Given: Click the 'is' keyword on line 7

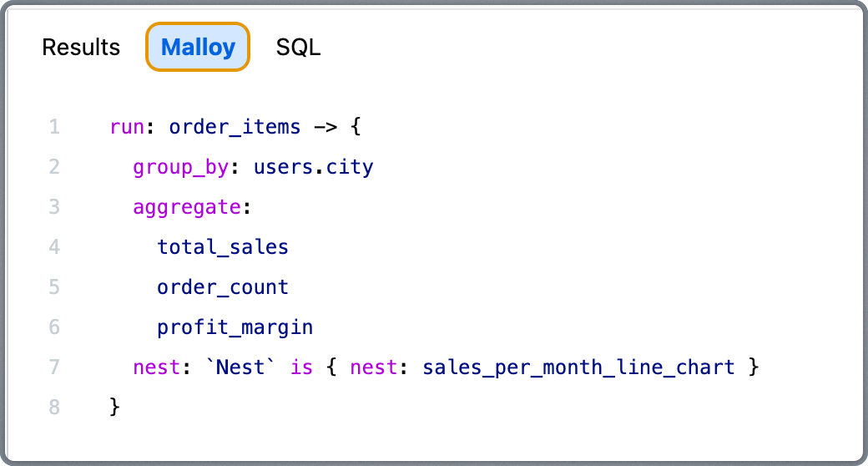Looking at the screenshot, I should click(x=301, y=367).
